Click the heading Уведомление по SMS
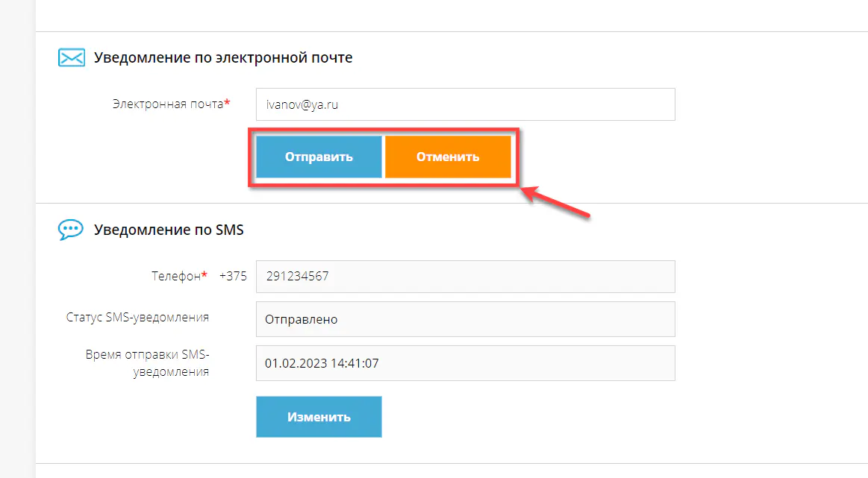 [169, 230]
